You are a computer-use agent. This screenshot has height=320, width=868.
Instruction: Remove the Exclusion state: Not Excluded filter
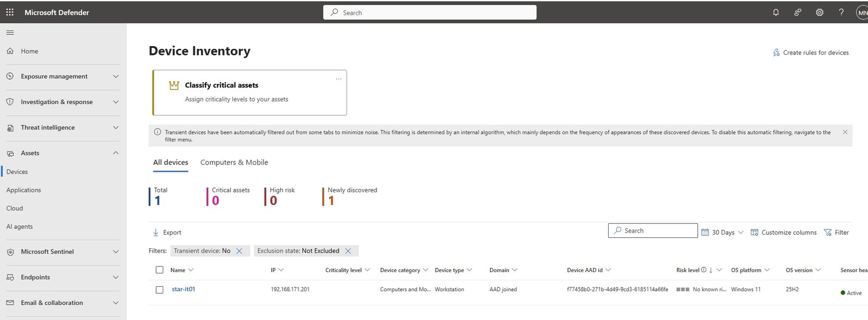point(348,251)
